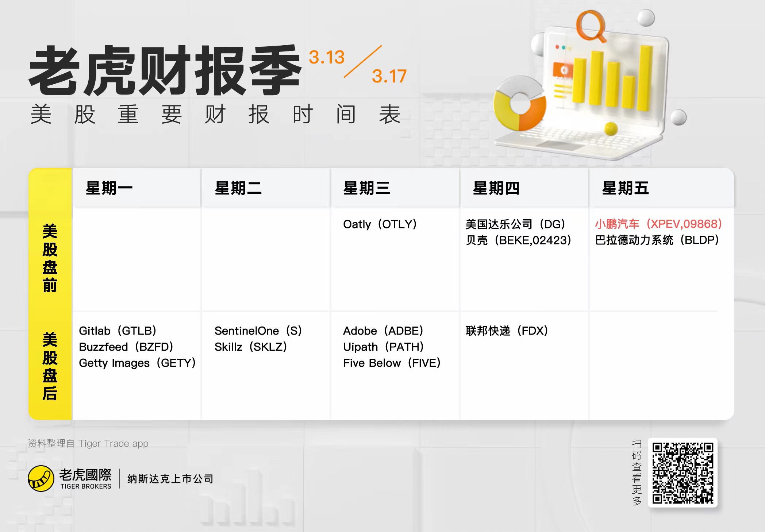The image size is (765, 532).
Task: Click the 老虎國際 brand name text
Action: (x=85, y=475)
